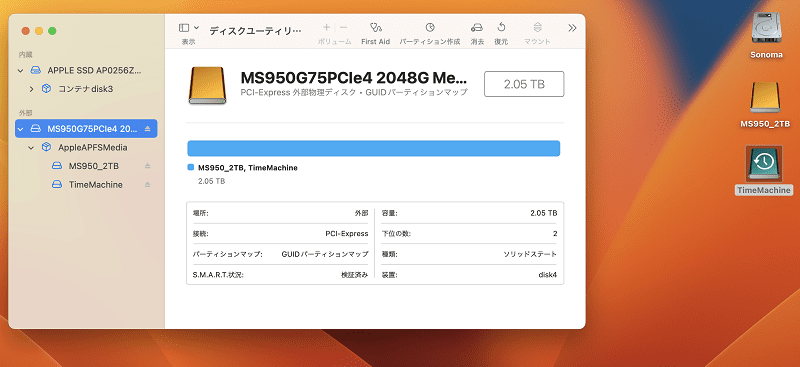Click the GUIDパーティションマップ value cell
This screenshot has width=800, height=367.
(x=325, y=254)
